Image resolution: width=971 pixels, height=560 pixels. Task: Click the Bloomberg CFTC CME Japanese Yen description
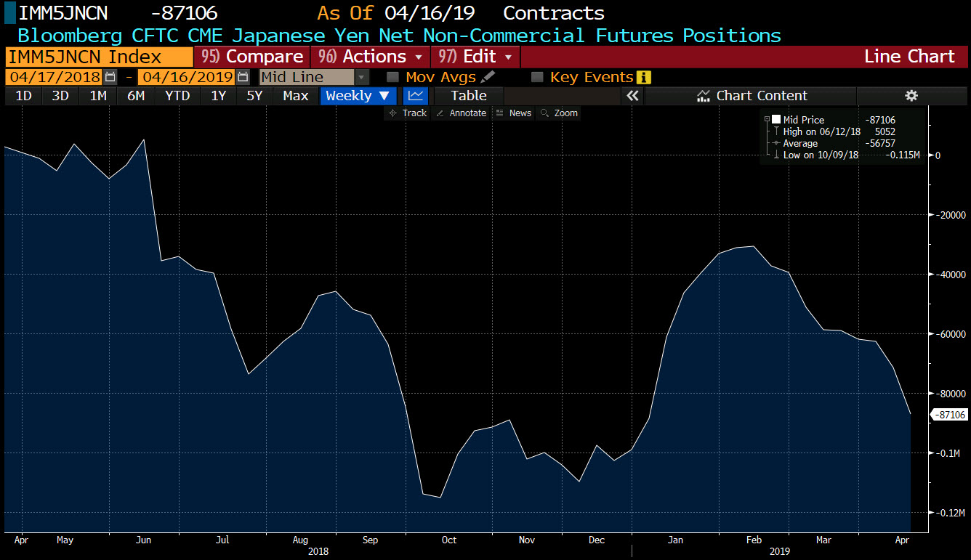399,35
